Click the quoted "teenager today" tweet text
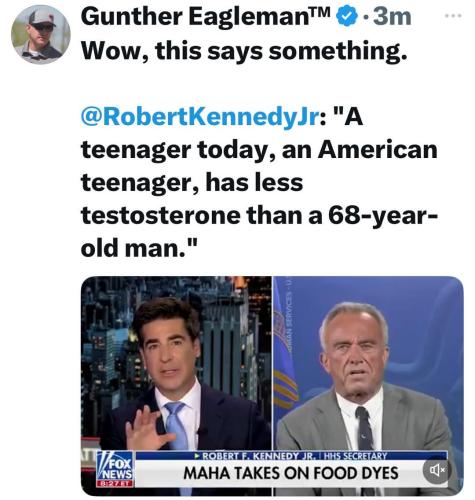 [x=259, y=183]
